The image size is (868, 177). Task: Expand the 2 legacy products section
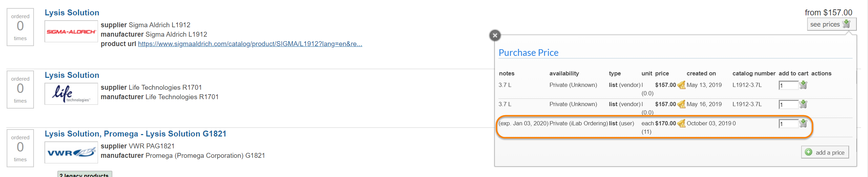tap(84, 174)
